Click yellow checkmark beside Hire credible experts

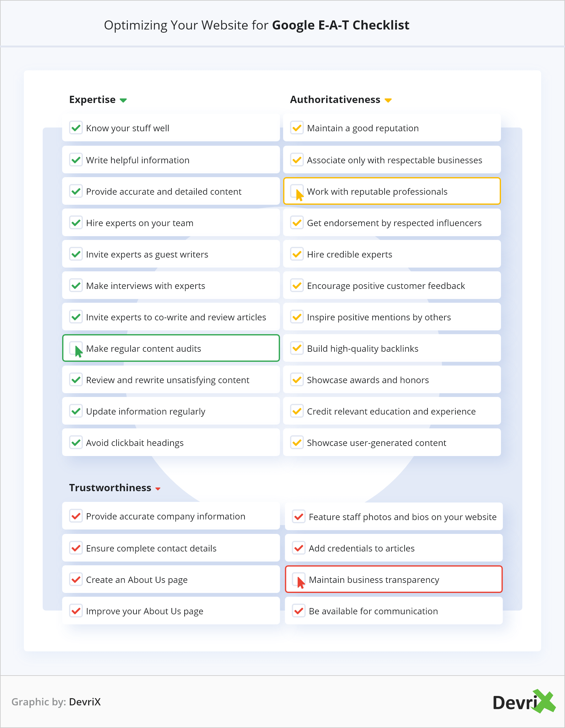pos(297,254)
